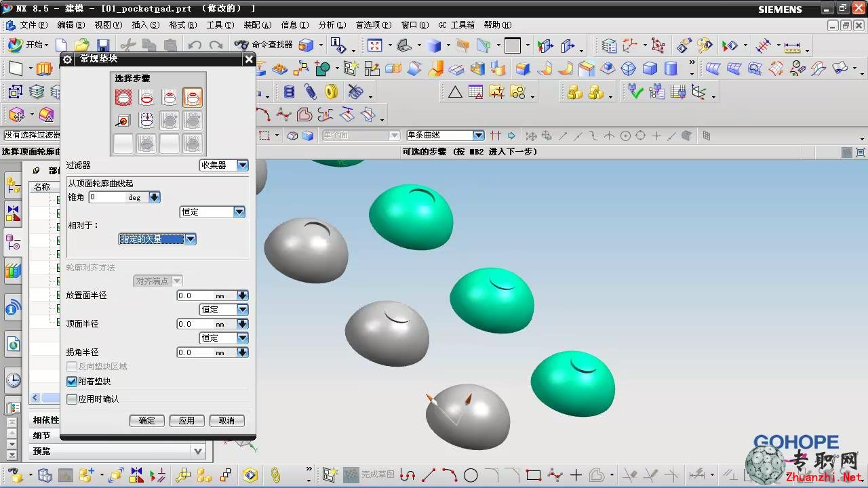Viewport: 868px width, 488px height.
Task: Open the history clock sidebar tab
Action: click(x=13, y=380)
